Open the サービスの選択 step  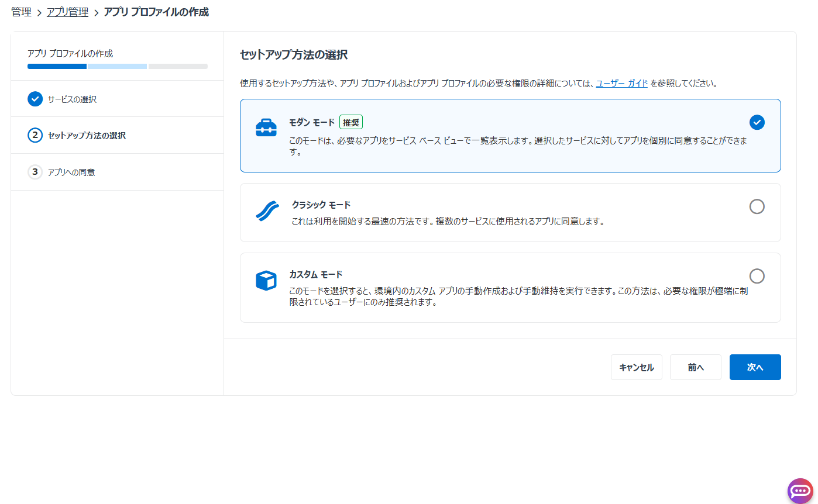[117, 99]
